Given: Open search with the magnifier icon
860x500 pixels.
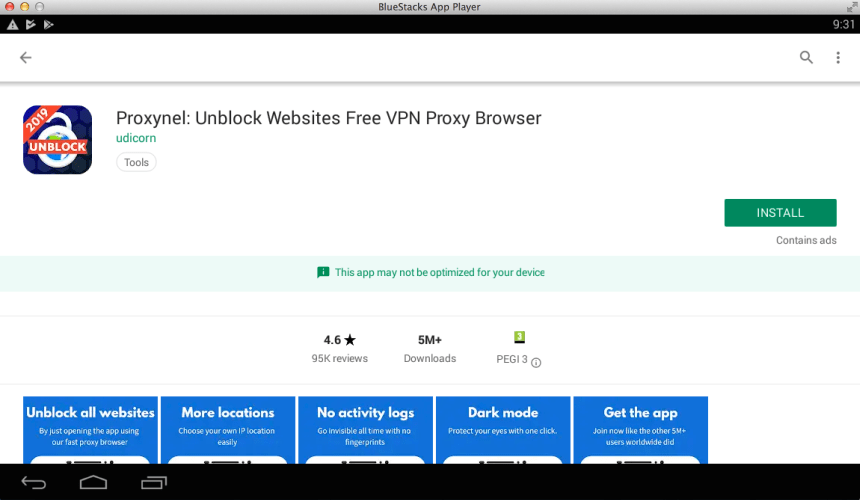Looking at the screenshot, I should click(806, 58).
